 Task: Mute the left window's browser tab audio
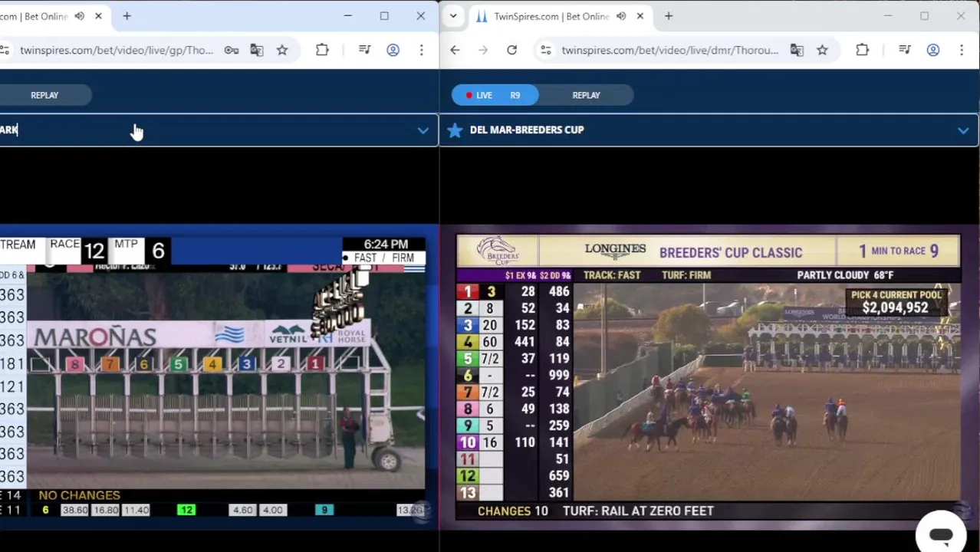point(79,16)
